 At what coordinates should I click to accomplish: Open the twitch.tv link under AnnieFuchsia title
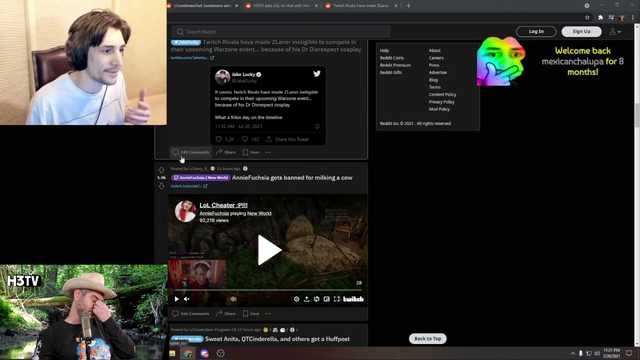(189, 186)
